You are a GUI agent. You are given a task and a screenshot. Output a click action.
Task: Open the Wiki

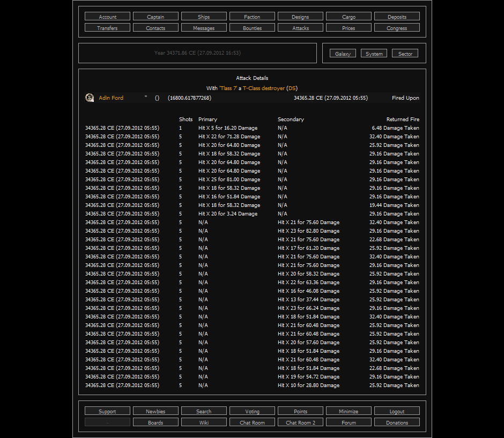coord(204,422)
